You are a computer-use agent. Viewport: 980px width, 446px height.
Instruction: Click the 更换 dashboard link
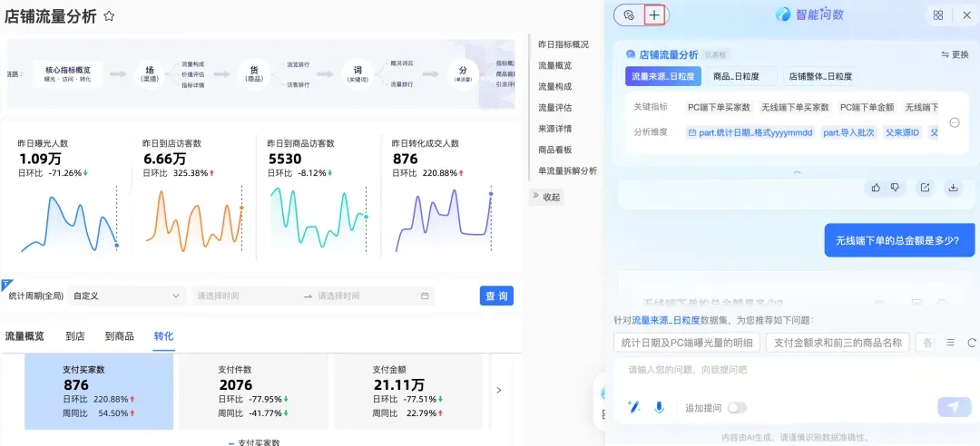[x=955, y=54]
